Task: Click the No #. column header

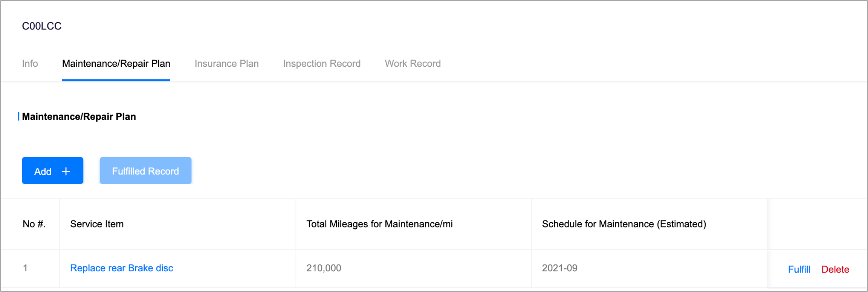Action: pyautogui.click(x=34, y=224)
